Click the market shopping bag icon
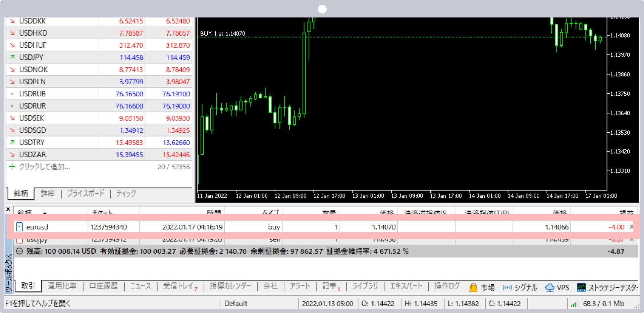The height and width of the screenshot is (313, 644). point(473,287)
